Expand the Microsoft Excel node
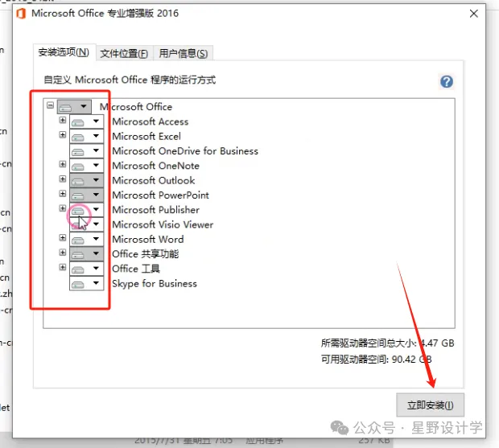The image size is (499, 448). coord(63,135)
